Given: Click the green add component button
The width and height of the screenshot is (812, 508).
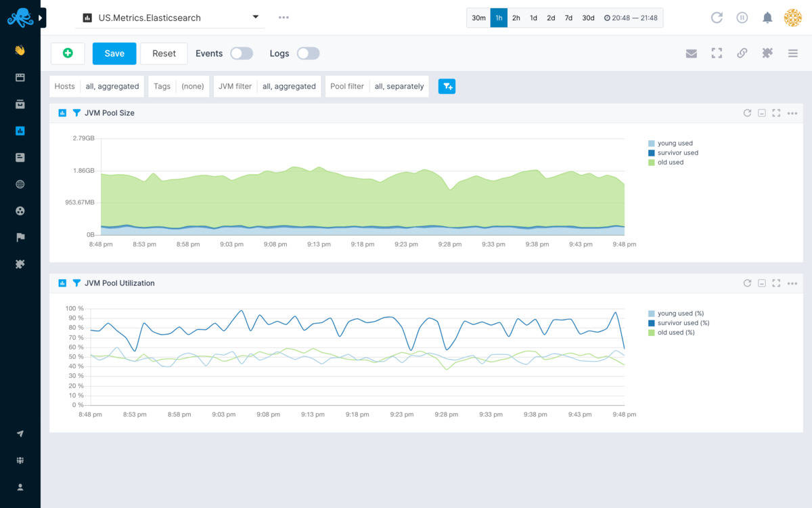Looking at the screenshot, I should point(68,54).
